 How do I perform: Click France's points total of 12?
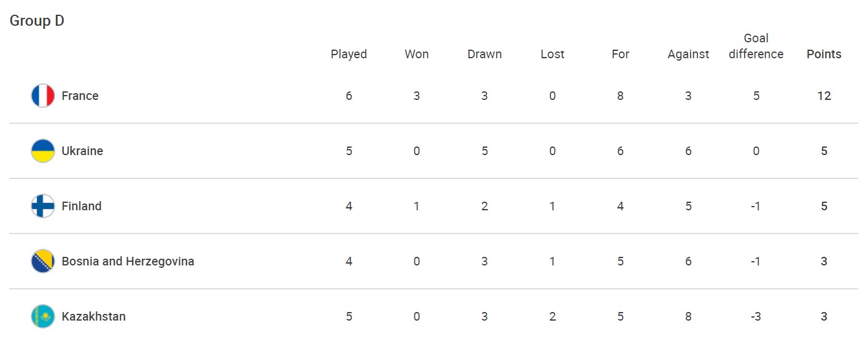(824, 96)
